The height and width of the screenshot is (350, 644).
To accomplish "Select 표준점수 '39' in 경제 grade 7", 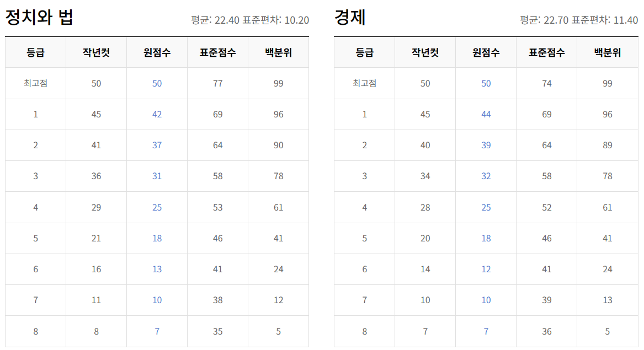I will (x=547, y=300).
